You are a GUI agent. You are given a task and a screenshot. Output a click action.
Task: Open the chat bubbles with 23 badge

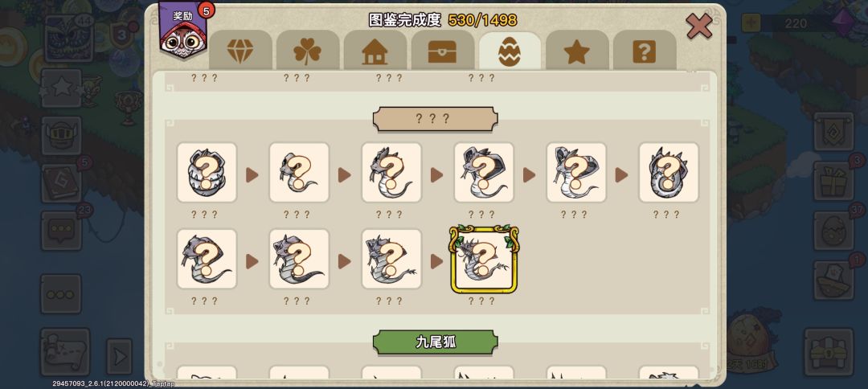(x=61, y=230)
